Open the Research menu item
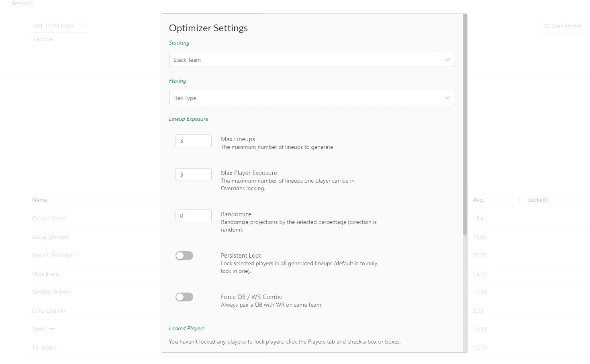 coord(23,4)
